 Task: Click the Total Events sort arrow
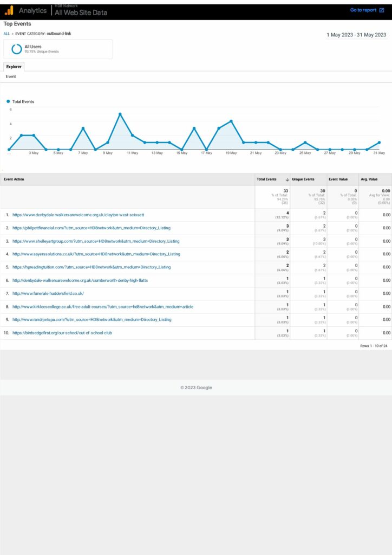pyautogui.click(x=287, y=179)
